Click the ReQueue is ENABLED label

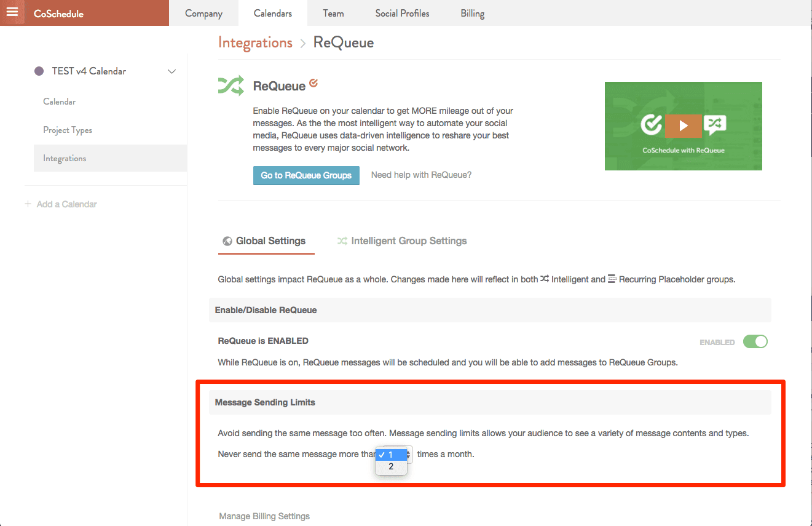[263, 340]
